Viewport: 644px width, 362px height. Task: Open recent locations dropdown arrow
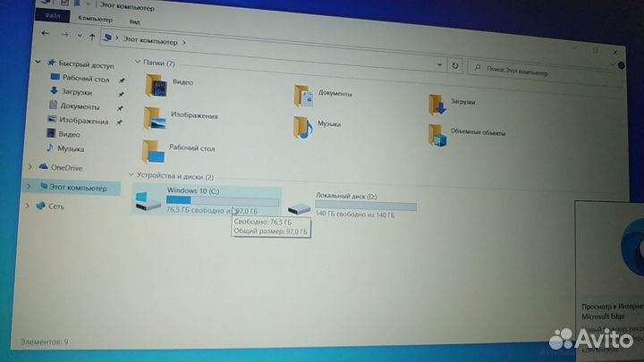(80, 36)
